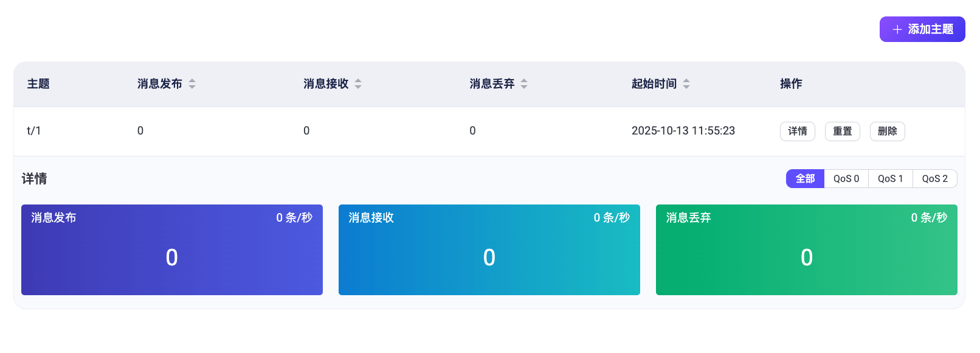The height and width of the screenshot is (353, 980).
Task: Click the green 消息丢弃 statistics card
Action: [807, 250]
